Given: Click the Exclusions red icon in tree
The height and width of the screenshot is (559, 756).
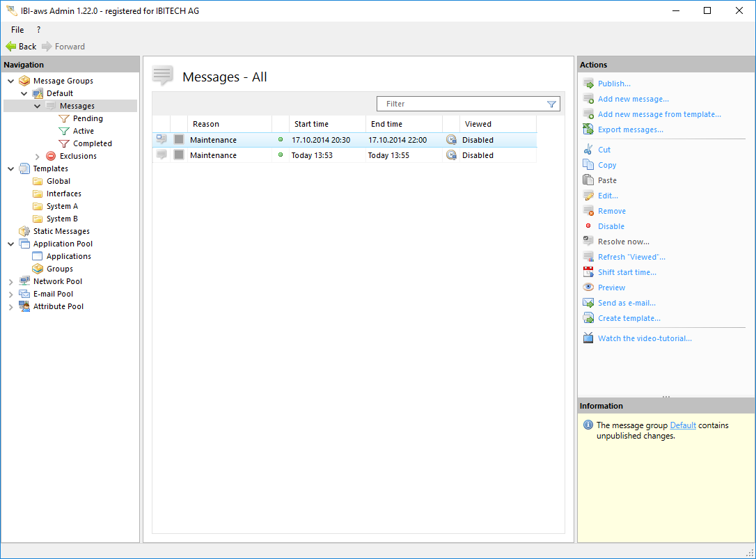Looking at the screenshot, I should point(51,156).
